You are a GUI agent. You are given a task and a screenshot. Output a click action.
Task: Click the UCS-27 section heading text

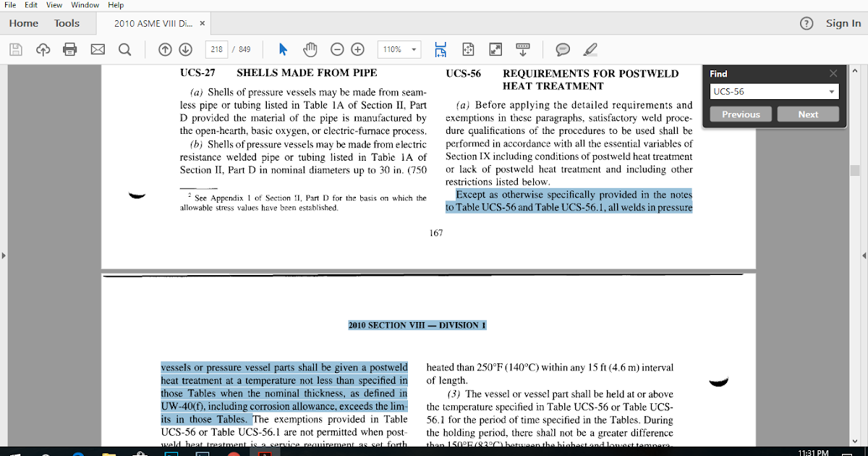click(x=197, y=72)
